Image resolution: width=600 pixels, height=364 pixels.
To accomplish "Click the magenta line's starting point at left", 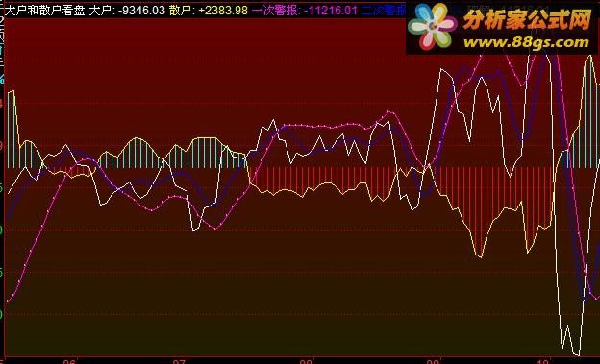I will [8, 301].
